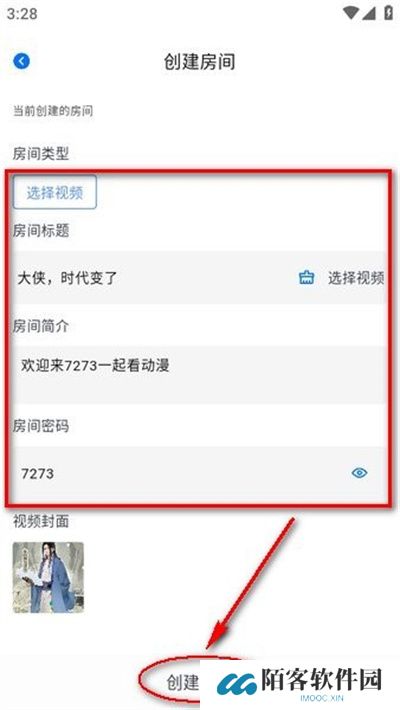Screen dimensions: 400x710
Task: Tap the 房间类型 section label
Action: 41,154
